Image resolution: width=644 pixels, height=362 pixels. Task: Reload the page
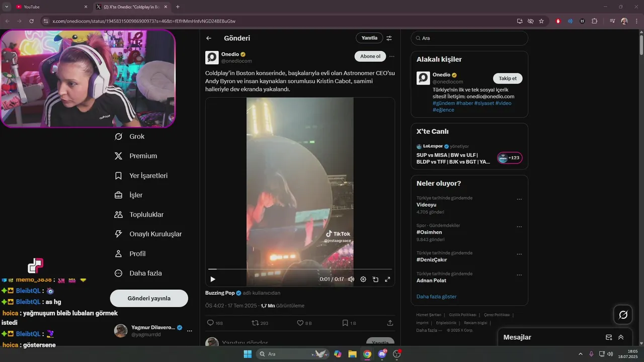31,21
